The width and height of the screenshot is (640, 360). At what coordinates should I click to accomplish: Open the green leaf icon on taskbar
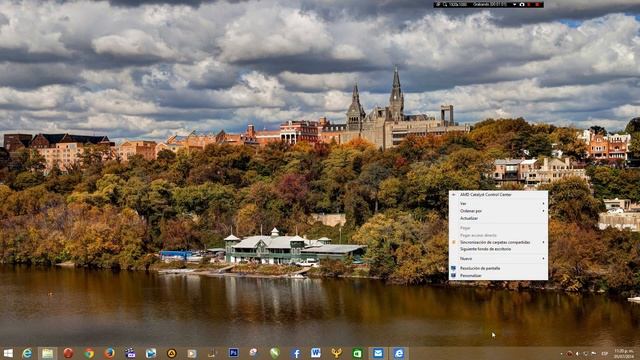click(275, 353)
